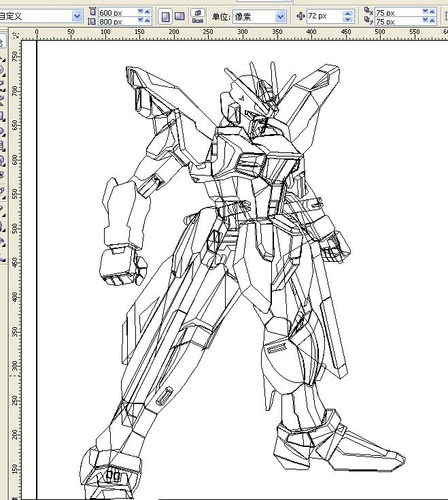This screenshot has height=500, width=448.
Task: Decrease nudge offset with down arrow
Action: tap(347, 20)
